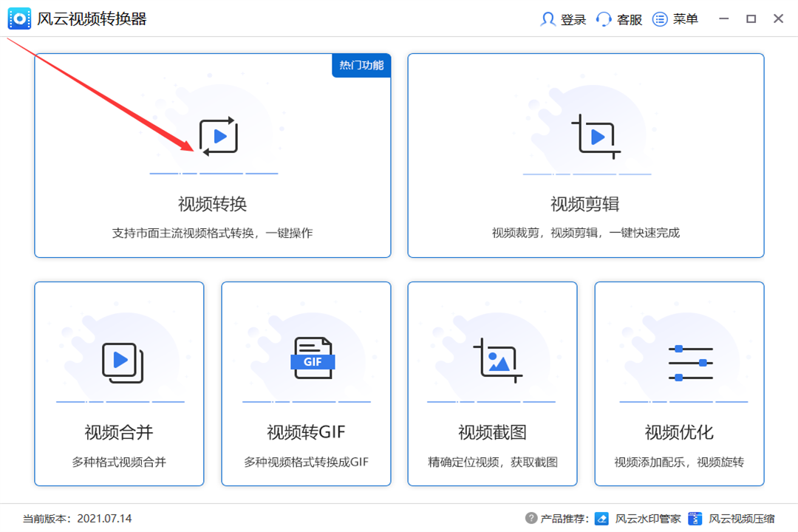Click the menu list icon
The width and height of the screenshot is (798, 532).
(660, 19)
